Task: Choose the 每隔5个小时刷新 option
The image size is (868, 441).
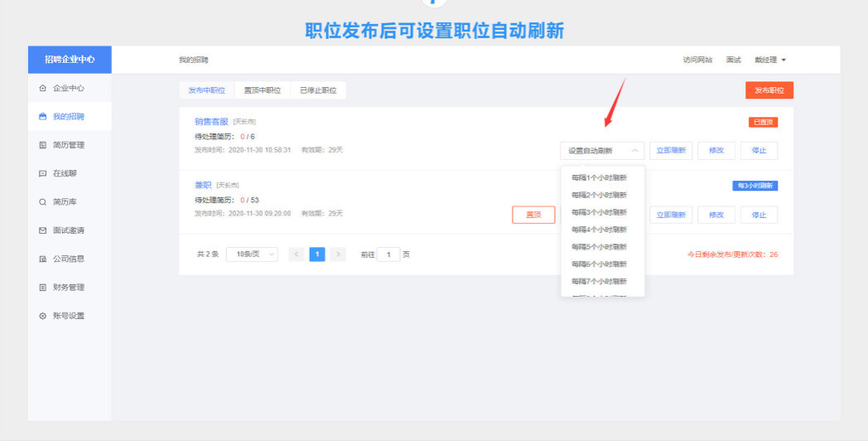Action: point(599,247)
